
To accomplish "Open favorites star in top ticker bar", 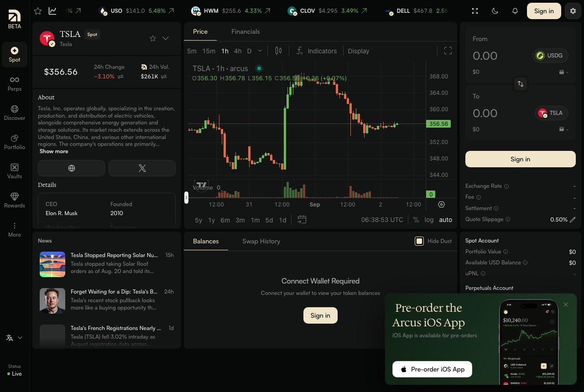I will [38, 11].
